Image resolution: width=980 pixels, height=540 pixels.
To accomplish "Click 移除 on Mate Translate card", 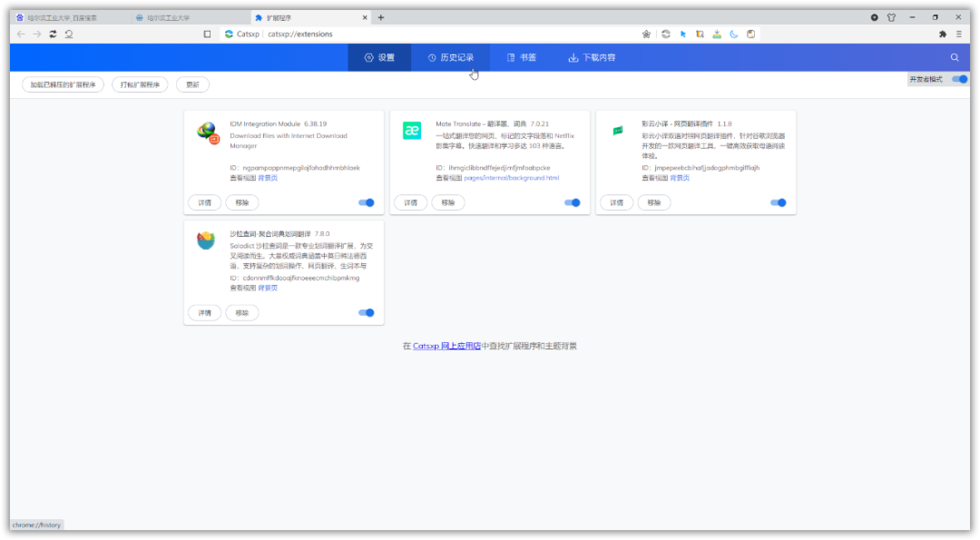I will pos(448,202).
